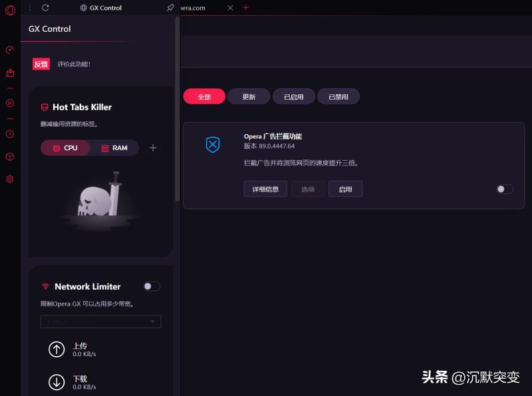532x396 pixels.
Task: Open the Opera menu logo
Action: (10, 10)
